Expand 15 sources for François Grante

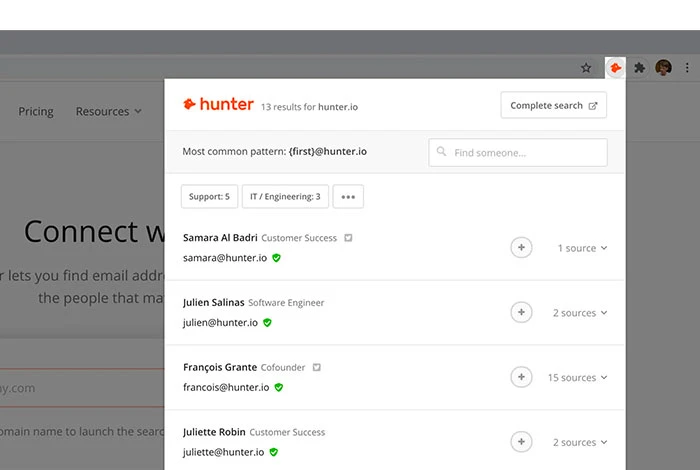(577, 378)
